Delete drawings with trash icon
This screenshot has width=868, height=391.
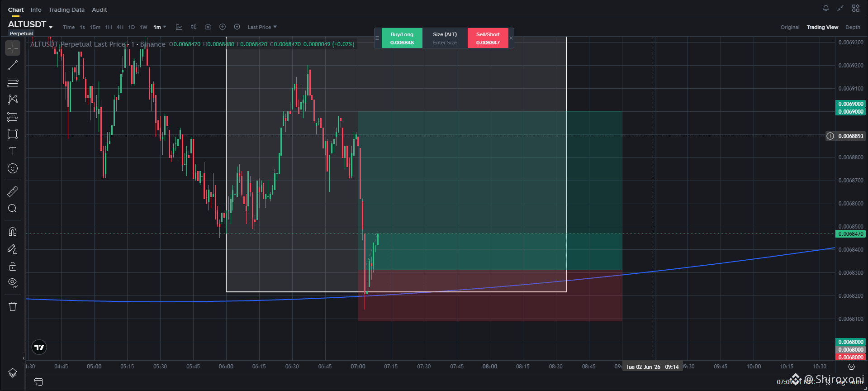(x=13, y=306)
